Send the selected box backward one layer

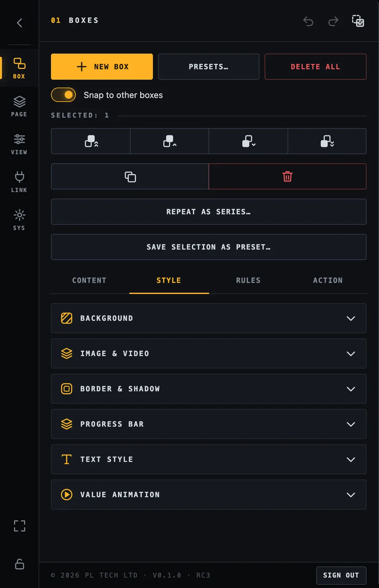coord(248,141)
